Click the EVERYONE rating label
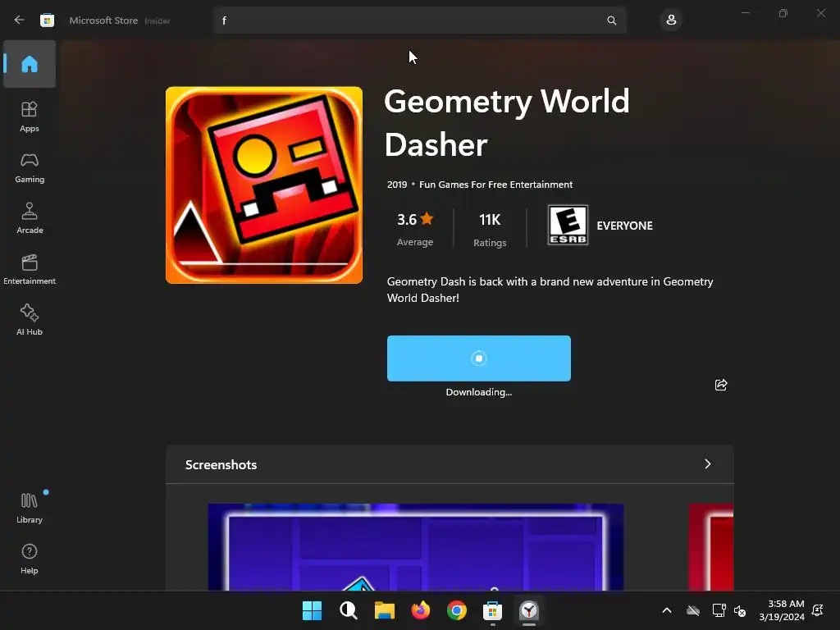The height and width of the screenshot is (630, 840). point(624,226)
